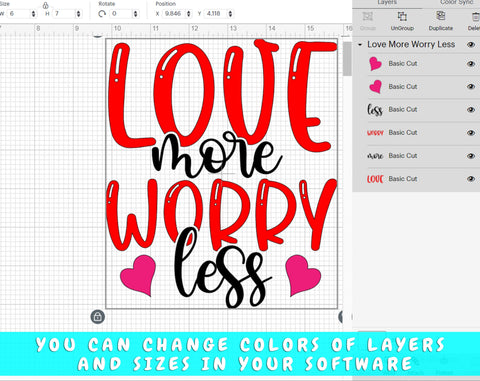Click the red LOVE word on canvas
The height and width of the screenshot is (381, 480).
pos(223,96)
